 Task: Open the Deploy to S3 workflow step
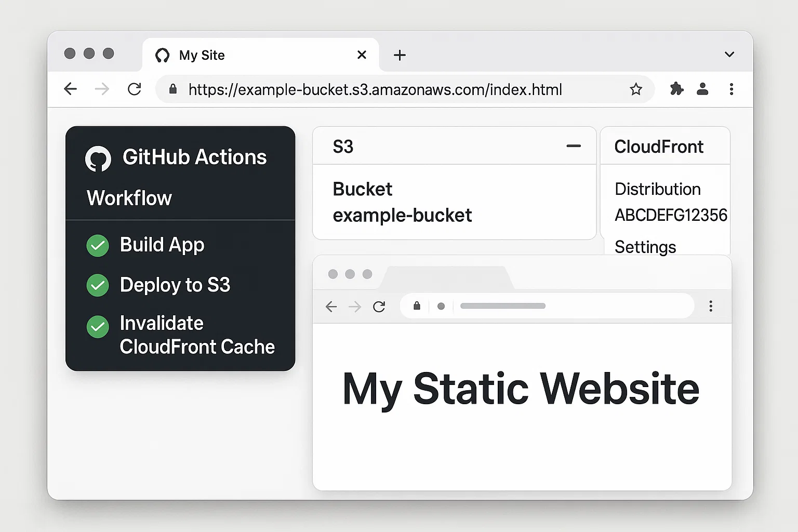click(175, 285)
